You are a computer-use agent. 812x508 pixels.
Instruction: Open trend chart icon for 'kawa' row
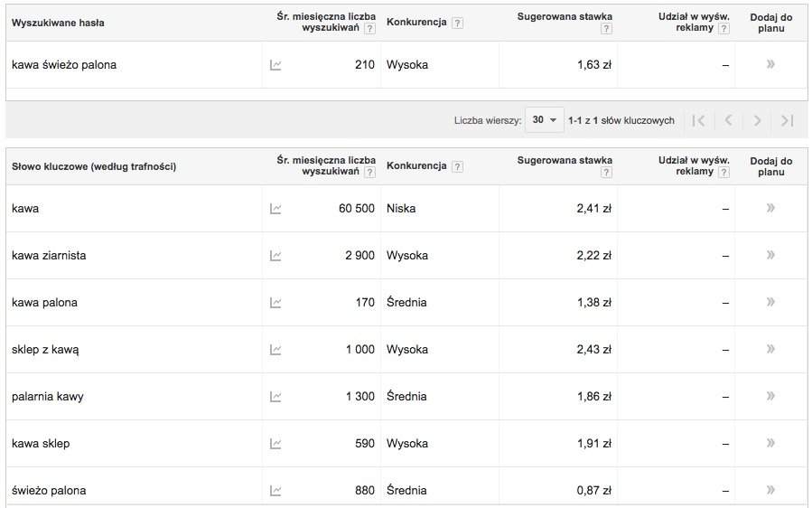tap(275, 209)
